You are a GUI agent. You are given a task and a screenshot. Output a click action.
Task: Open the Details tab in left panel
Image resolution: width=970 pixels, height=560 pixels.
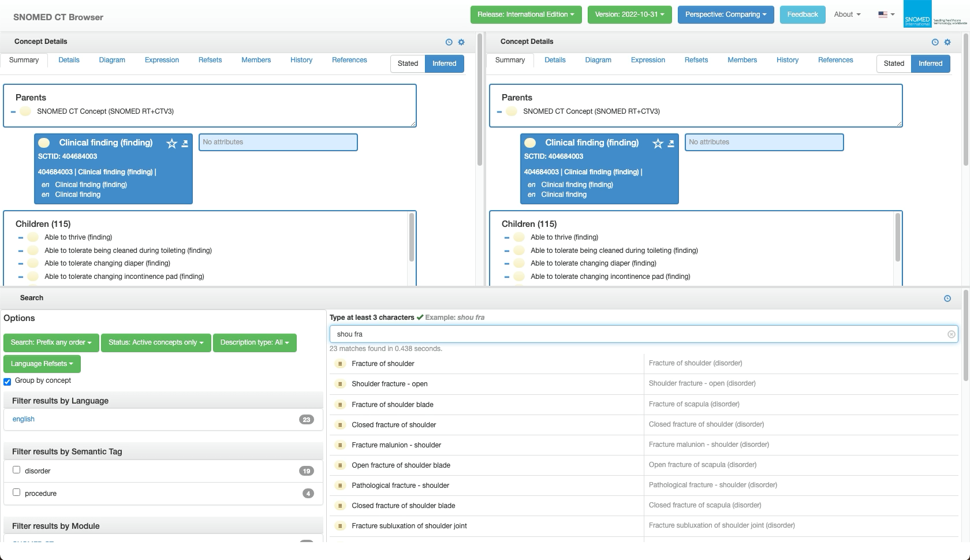(x=69, y=60)
